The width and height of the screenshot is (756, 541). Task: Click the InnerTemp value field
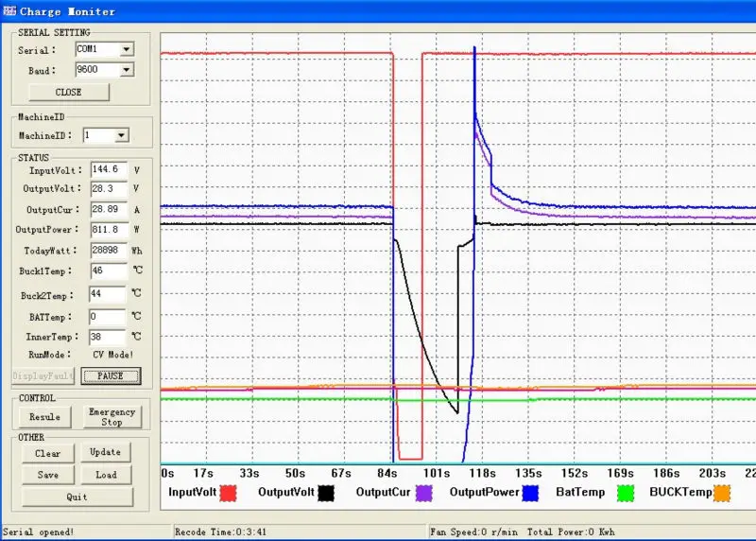108,337
